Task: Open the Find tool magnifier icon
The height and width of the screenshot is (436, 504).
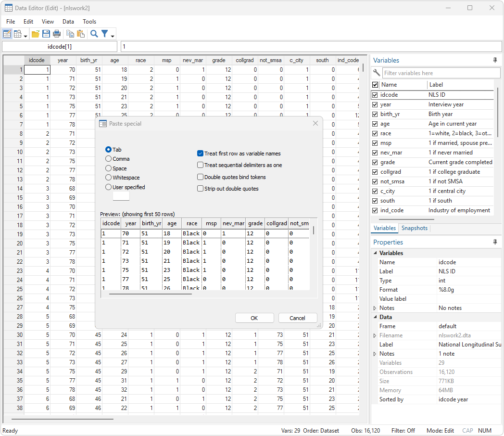Action: pos(94,34)
